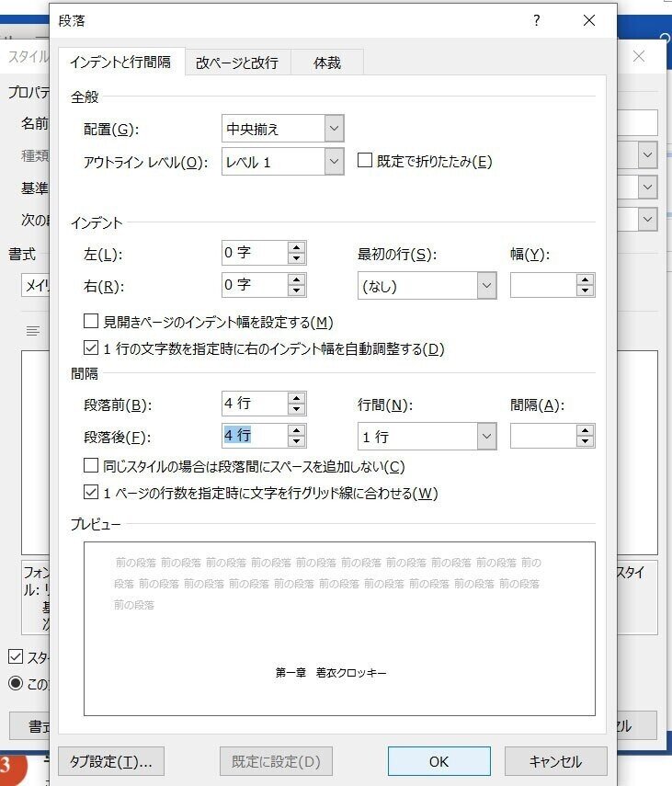Switch to 改ページと改行 tab
Image resolution: width=672 pixels, height=786 pixels.
pyautogui.click(x=237, y=63)
